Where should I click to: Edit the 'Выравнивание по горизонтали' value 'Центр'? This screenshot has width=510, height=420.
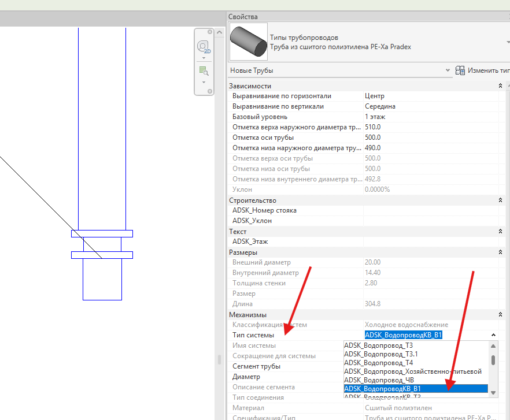431,96
